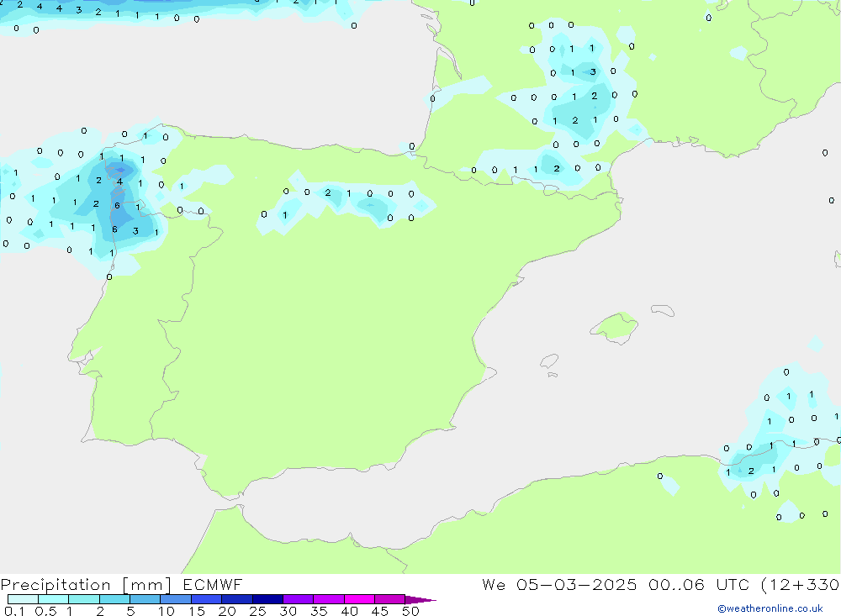This screenshot has width=841, height=616.
Task: Click the above-50 mm legend arrow tip
Action: 420,599
